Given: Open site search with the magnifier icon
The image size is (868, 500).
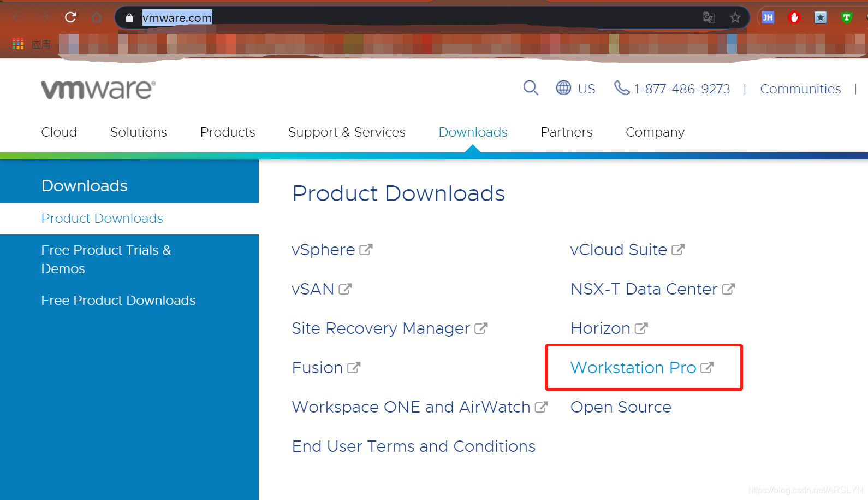Looking at the screenshot, I should (531, 88).
